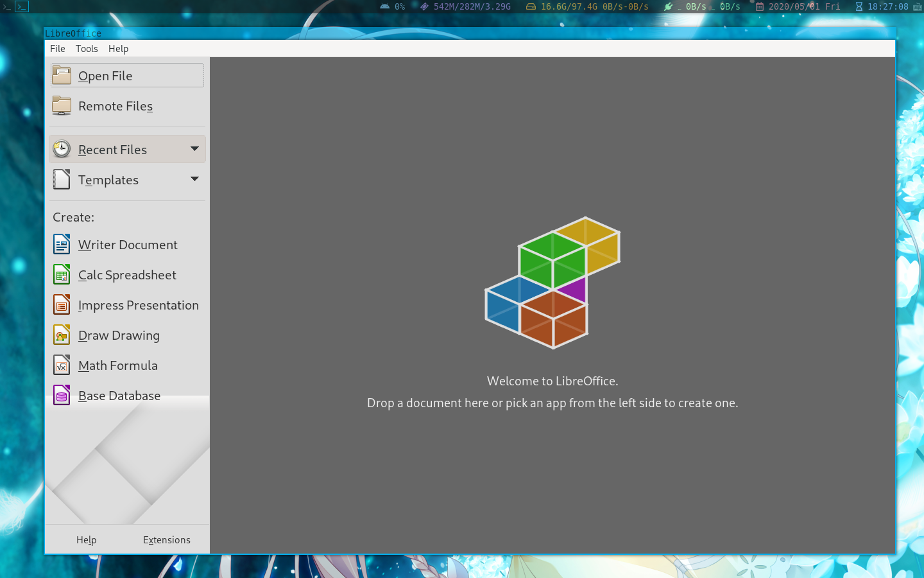Open the Tools menu
Image resolution: width=924 pixels, height=578 pixels.
tap(87, 49)
